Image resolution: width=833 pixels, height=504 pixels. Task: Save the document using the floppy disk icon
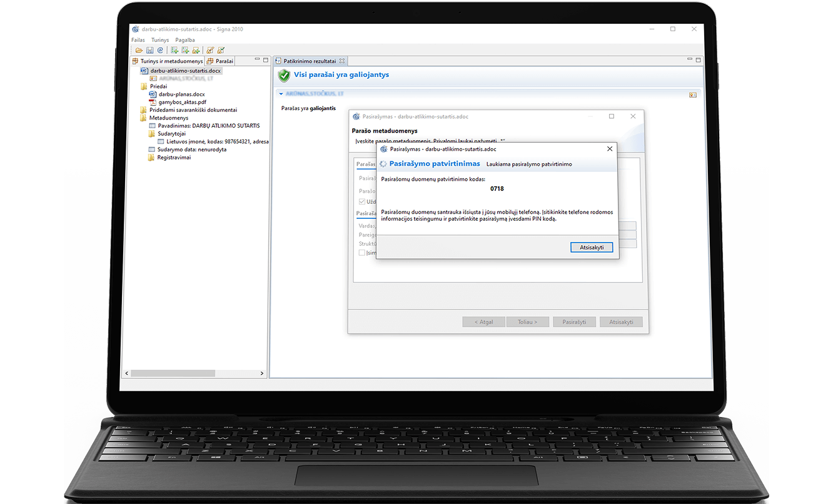pos(149,50)
